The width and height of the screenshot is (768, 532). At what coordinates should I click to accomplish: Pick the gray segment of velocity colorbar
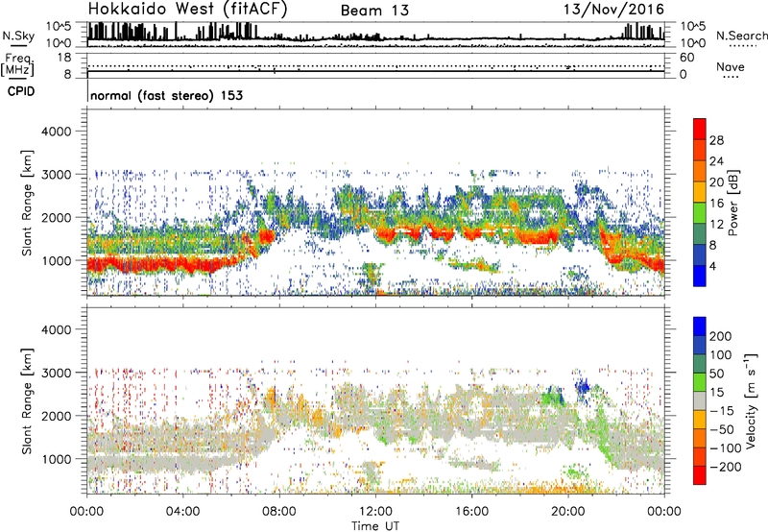(x=700, y=401)
